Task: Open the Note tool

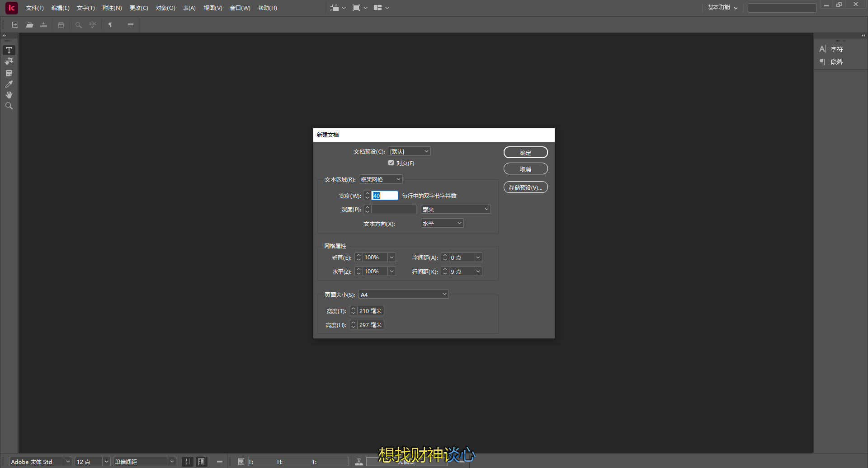Action: click(9, 73)
